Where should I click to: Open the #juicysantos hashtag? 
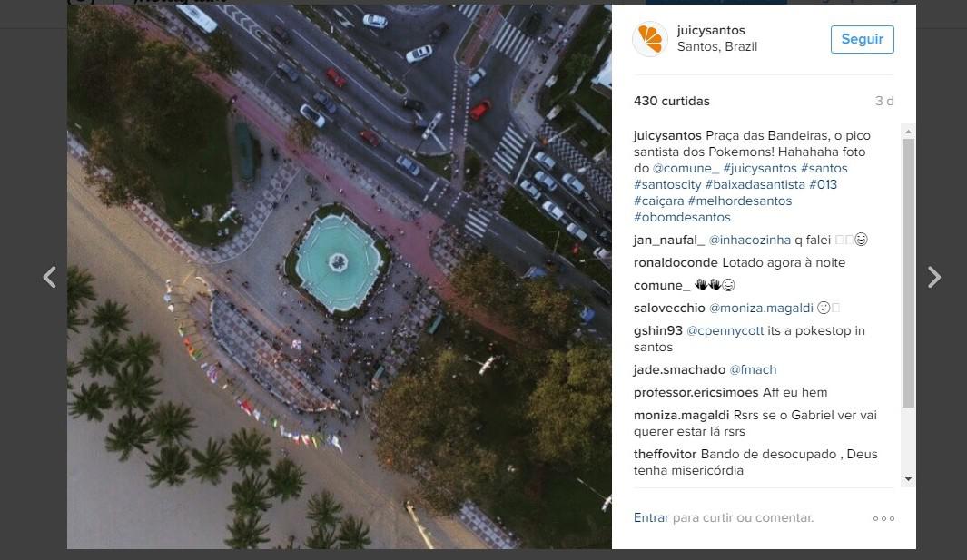(760, 169)
